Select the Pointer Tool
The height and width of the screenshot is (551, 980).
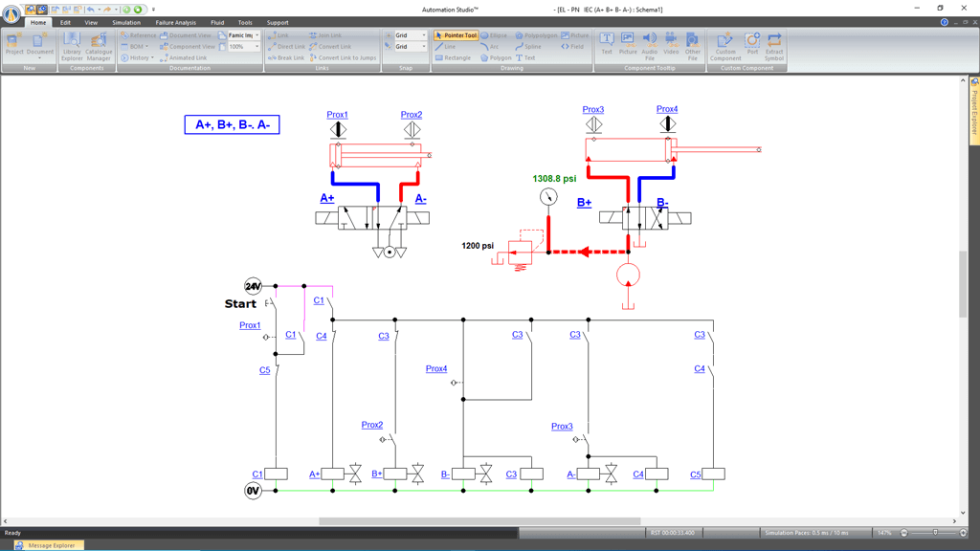[x=456, y=35]
